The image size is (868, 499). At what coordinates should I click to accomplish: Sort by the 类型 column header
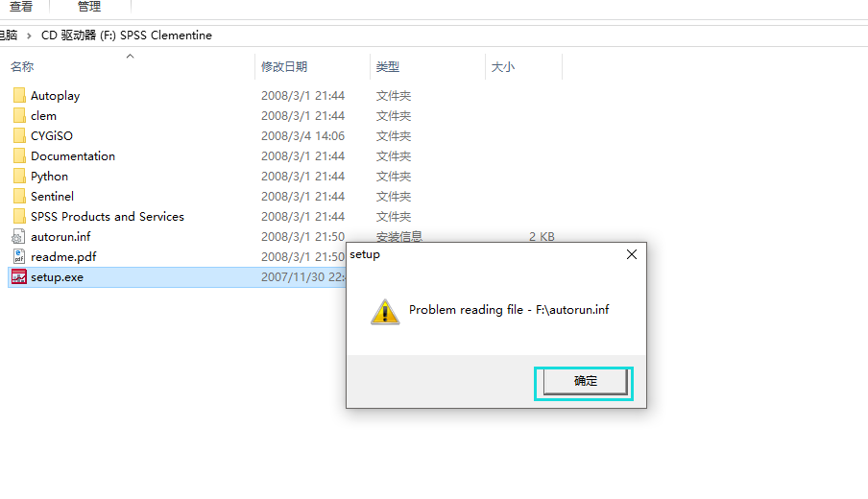(x=388, y=67)
